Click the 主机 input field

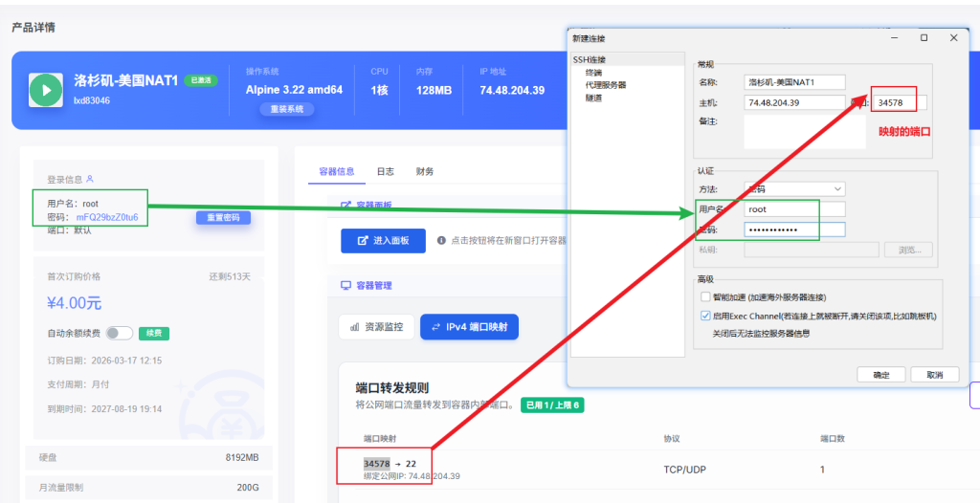click(x=794, y=102)
